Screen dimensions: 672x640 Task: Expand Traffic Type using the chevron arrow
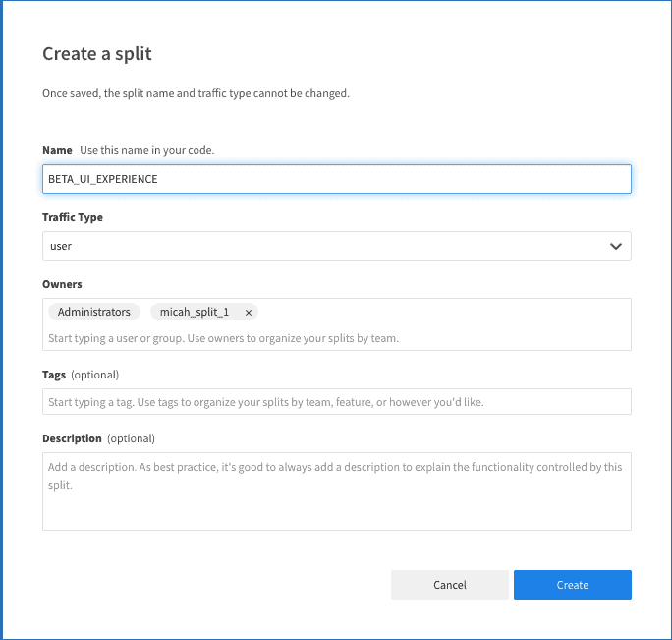pos(616,246)
